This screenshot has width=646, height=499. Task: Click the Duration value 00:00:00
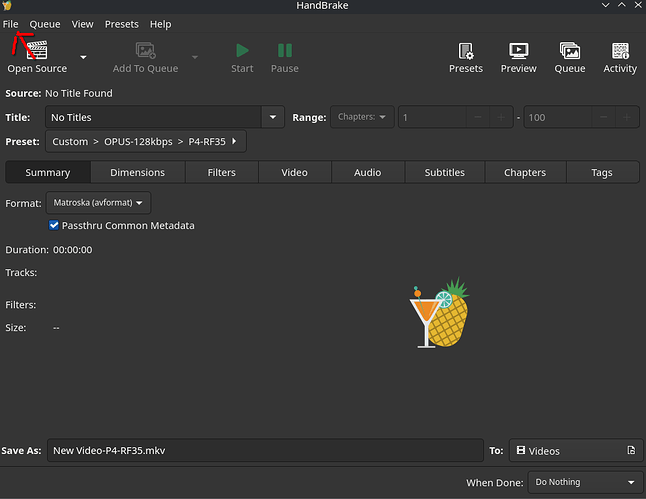coord(73,250)
